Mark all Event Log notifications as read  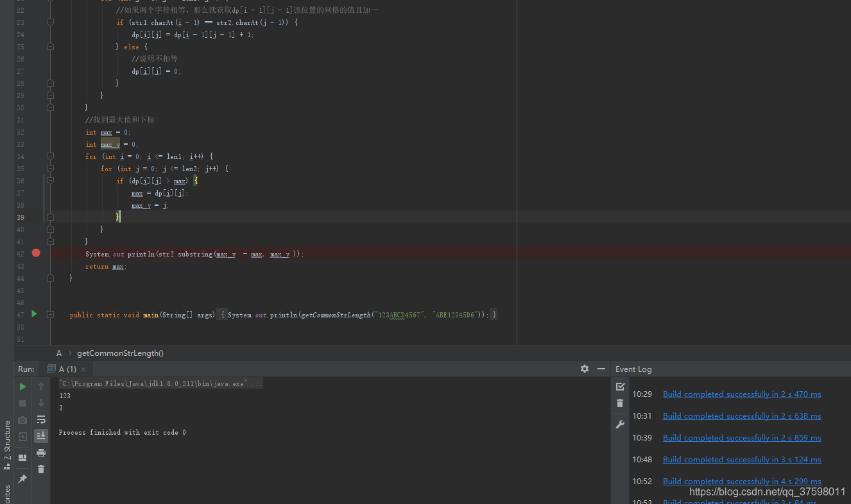620,387
